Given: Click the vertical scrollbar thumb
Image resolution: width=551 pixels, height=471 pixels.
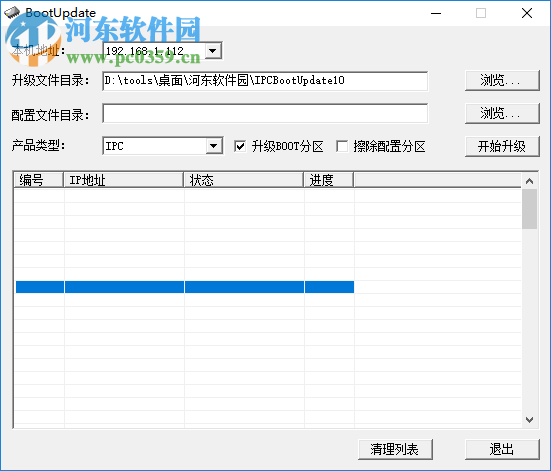Looking at the screenshot, I should 529,209.
